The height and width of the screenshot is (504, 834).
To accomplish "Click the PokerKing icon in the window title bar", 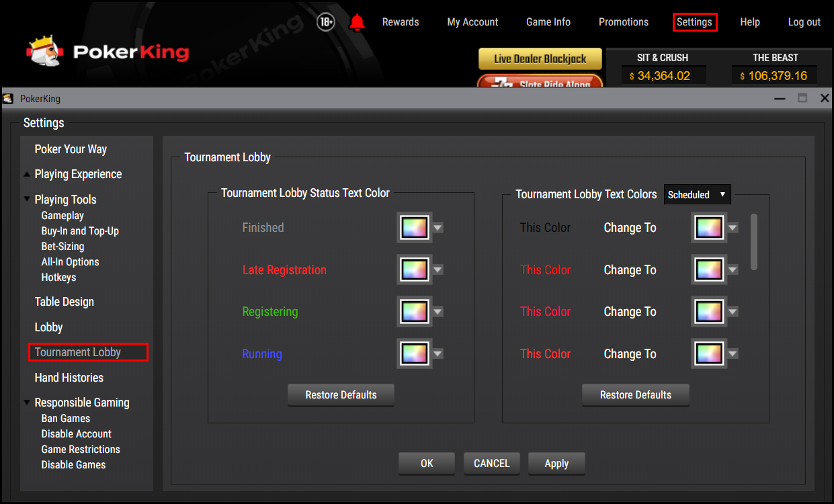I will [x=8, y=98].
